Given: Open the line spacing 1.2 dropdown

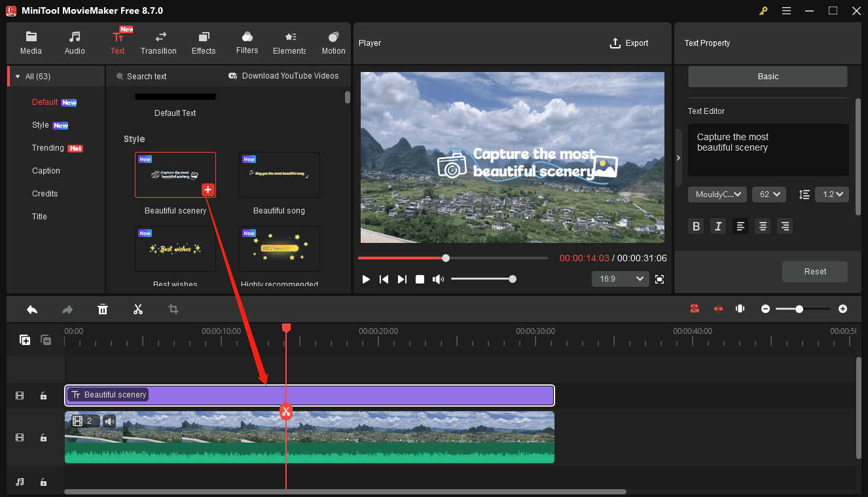Looking at the screenshot, I should (832, 194).
